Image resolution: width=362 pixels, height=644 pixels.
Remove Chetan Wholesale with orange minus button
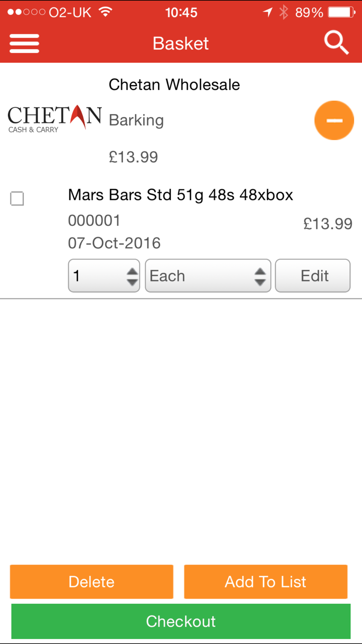334,120
